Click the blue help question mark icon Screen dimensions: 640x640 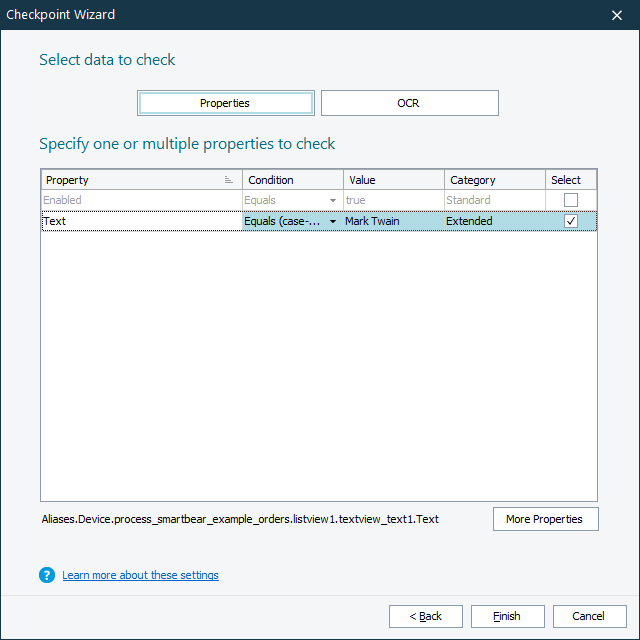tap(47, 575)
